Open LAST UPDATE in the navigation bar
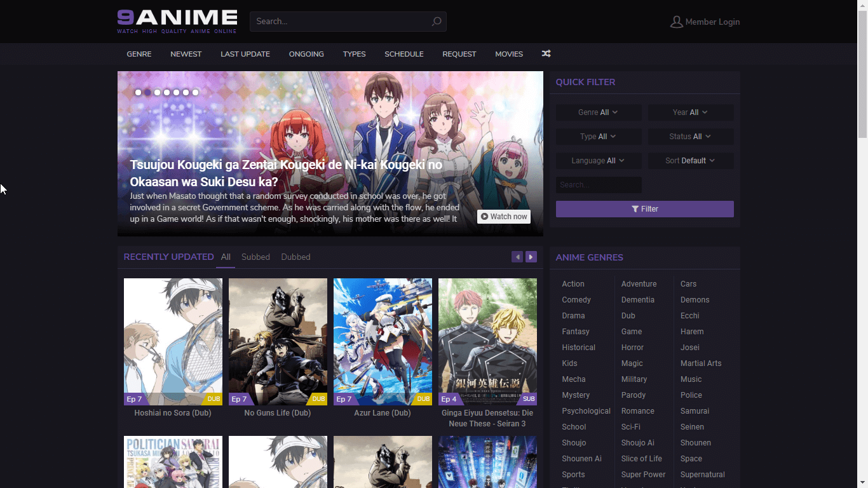The width and height of the screenshot is (868, 488). [245, 54]
